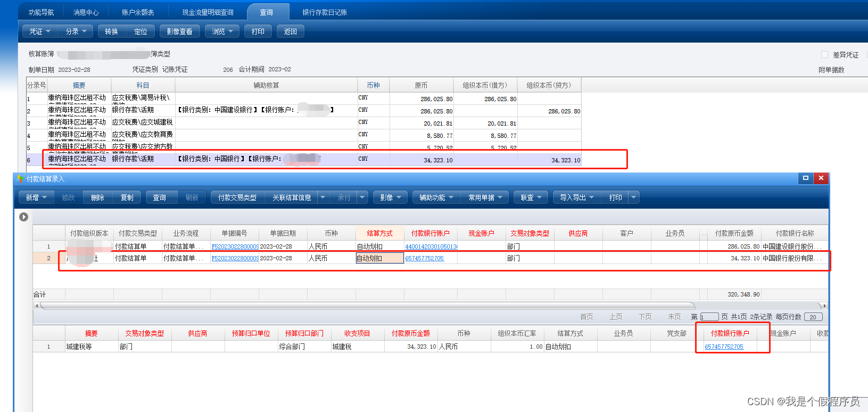The width and height of the screenshot is (868, 412).
Task: Click the 首页 pagination link
Action: 586,317
